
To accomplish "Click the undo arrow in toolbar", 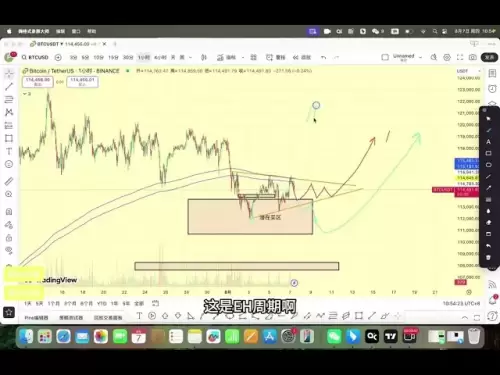I will pos(323,57).
